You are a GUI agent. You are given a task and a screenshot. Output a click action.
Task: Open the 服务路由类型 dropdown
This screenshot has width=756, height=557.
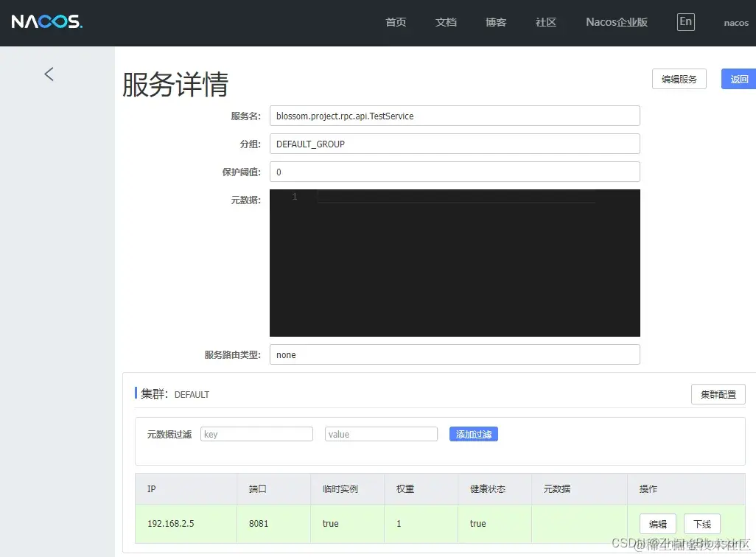[455, 354]
